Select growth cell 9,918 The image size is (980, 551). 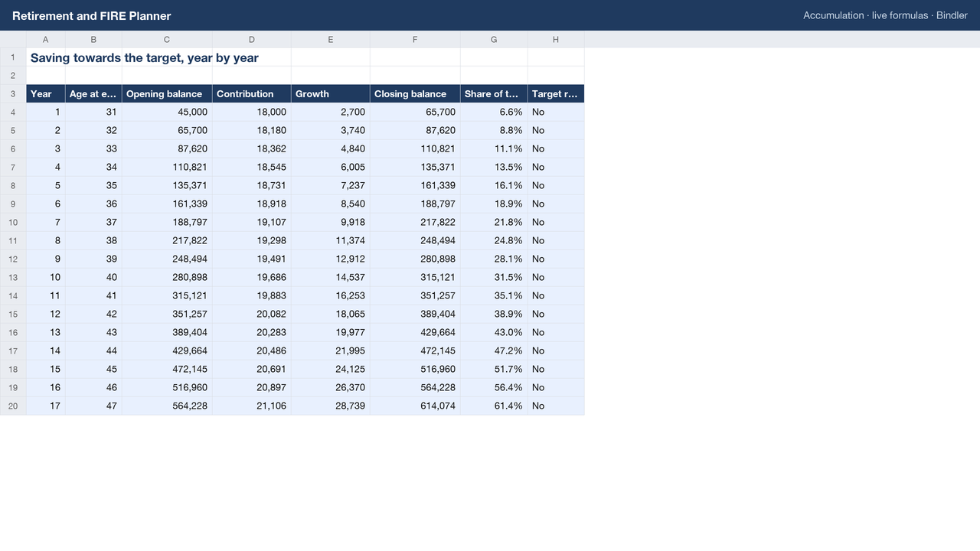[330, 222]
